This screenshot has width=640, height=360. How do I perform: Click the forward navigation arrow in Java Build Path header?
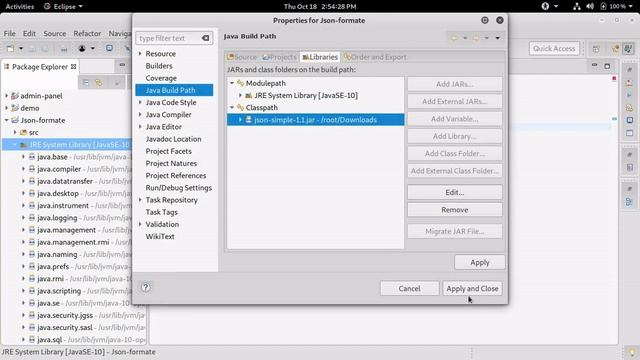pos(476,38)
